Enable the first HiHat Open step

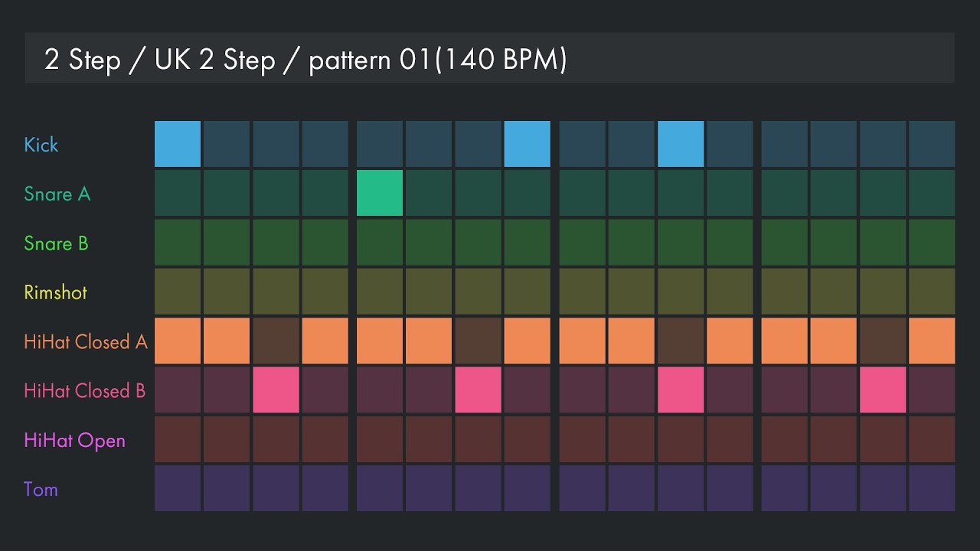(178, 439)
